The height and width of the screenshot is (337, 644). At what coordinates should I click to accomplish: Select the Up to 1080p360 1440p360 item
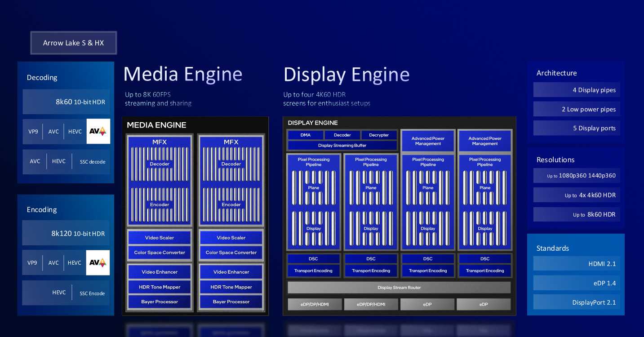click(577, 176)
